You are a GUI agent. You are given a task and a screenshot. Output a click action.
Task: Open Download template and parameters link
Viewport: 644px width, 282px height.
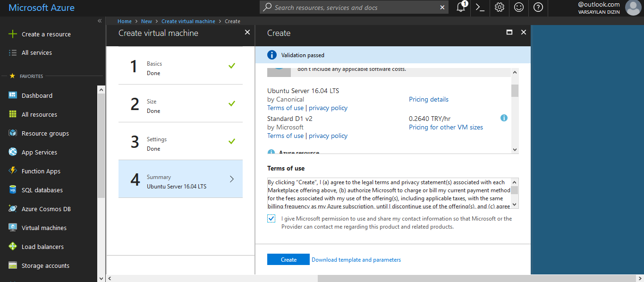coord(356,260)
